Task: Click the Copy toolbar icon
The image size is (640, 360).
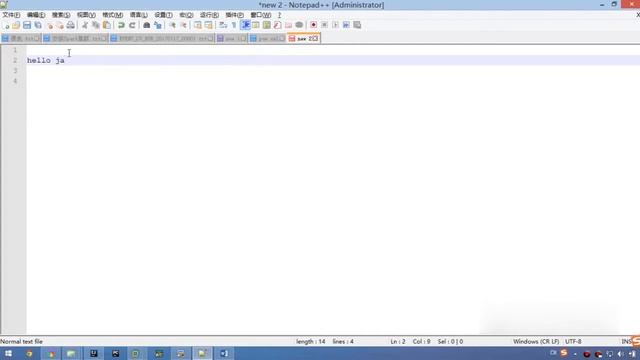Action: 96,25
